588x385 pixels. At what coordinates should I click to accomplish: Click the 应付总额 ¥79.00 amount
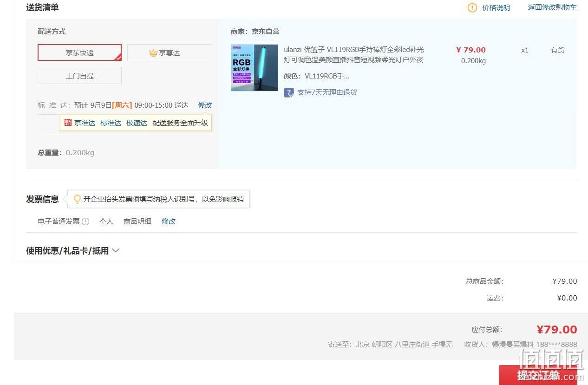click(x=557, y=330)
